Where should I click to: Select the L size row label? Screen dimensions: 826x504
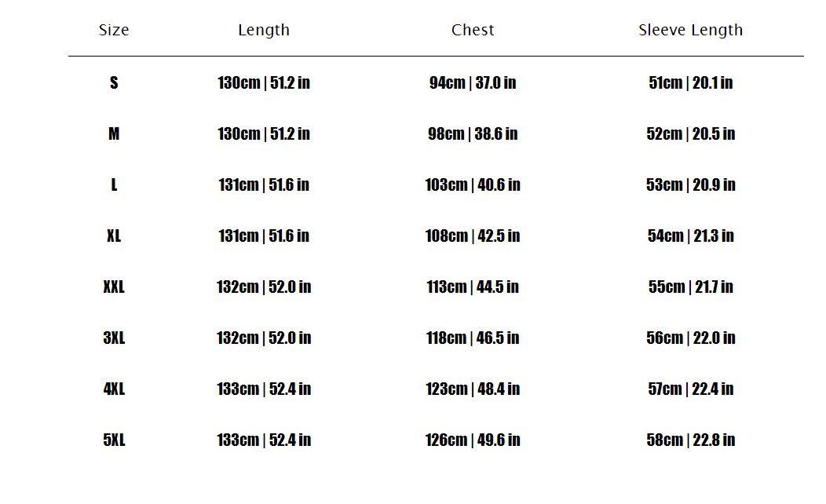pyautogui.click(x=114, y=184)
